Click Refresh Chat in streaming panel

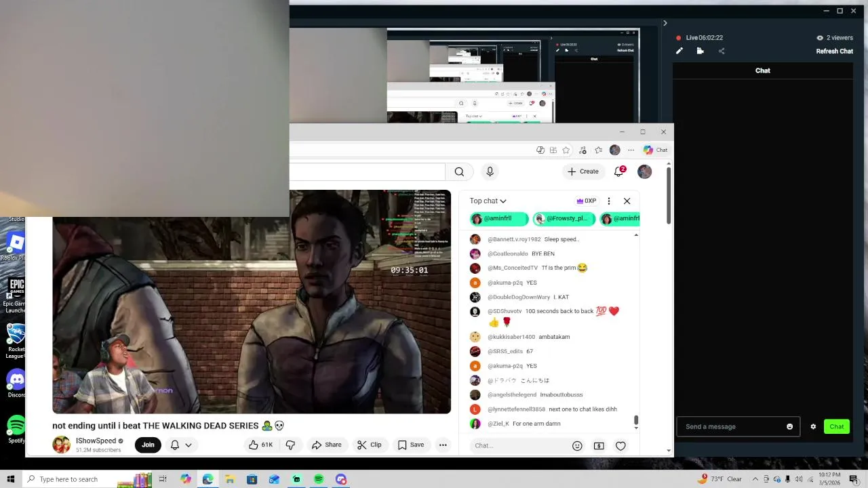click(x=834, y=51)
